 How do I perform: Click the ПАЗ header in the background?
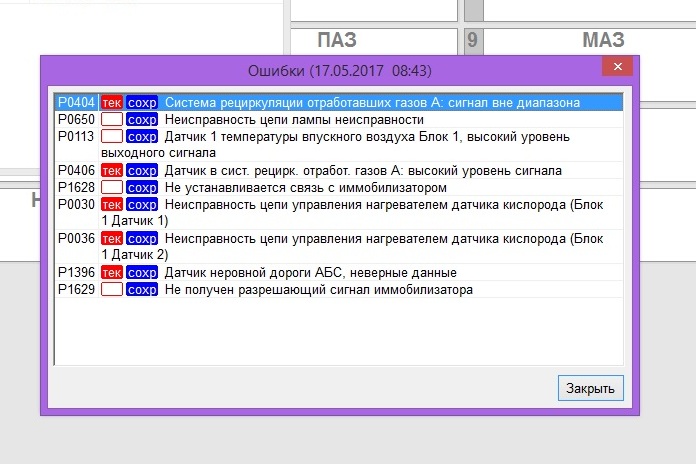(x=336, y=40)
